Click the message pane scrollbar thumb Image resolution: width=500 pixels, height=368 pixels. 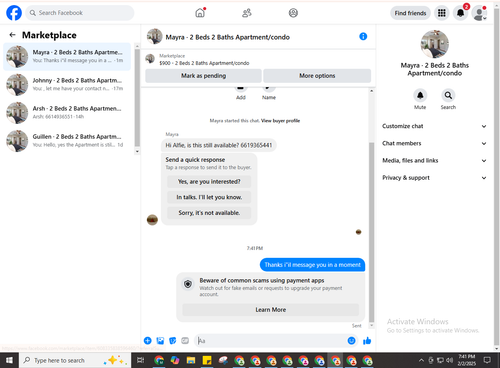pos(371,232)
